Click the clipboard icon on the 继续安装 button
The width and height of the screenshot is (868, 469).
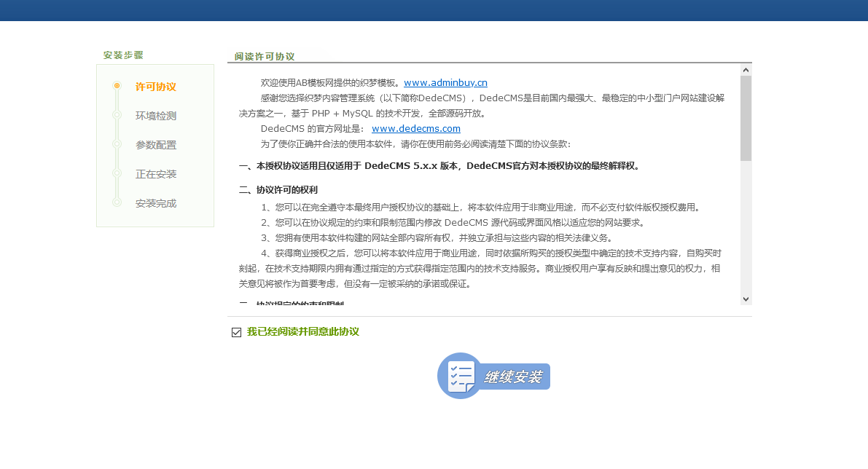pyautogui.click(x=459, y=375)
